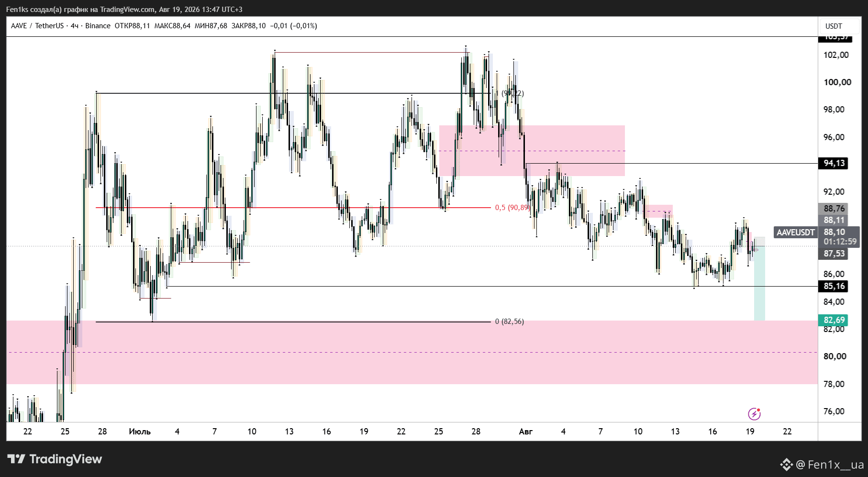Click the header text 'Fen1ks создал(а) график на TradingView.com'

pos(80,10)
